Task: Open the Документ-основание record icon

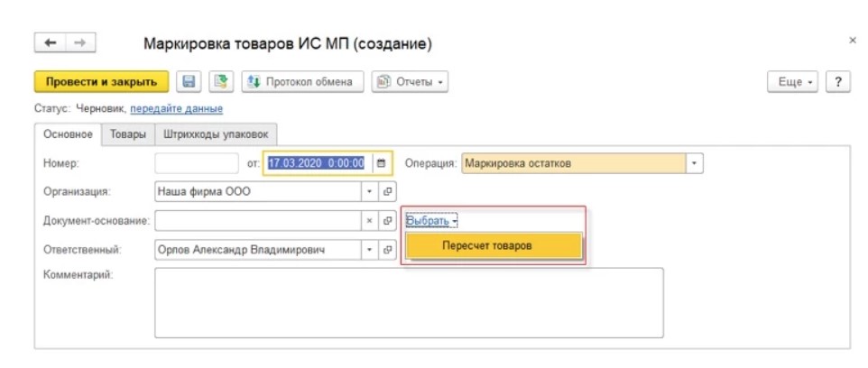Action: click(387, 221)
